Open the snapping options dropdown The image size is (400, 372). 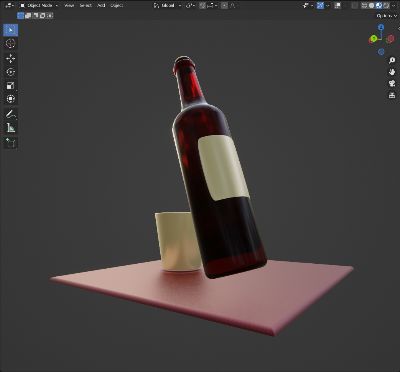(x=212, y=5)
